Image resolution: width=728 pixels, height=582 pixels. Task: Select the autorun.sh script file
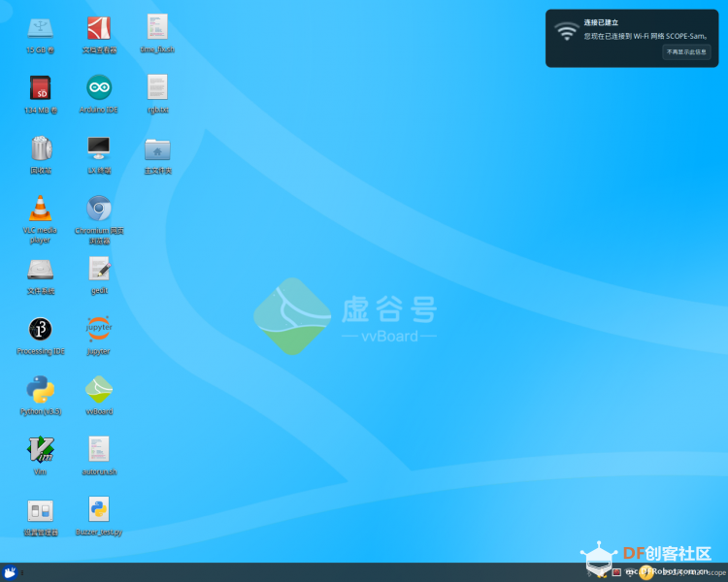coord(99,449)
